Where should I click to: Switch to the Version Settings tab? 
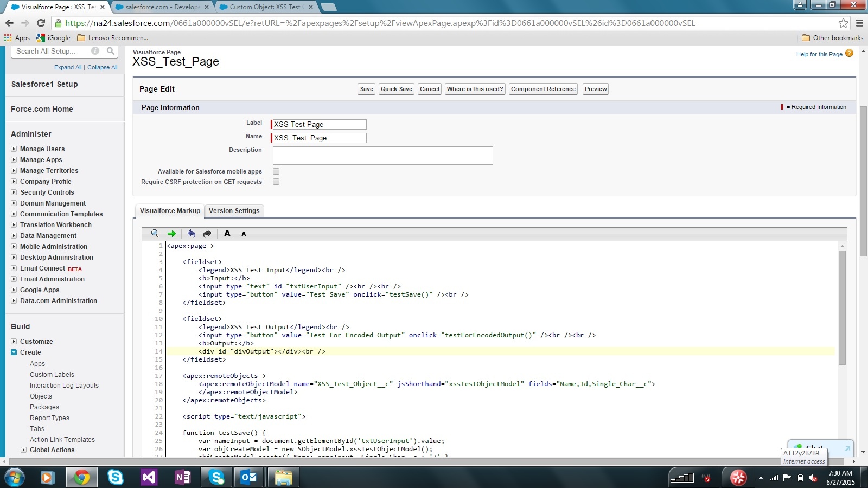(x=234, y=211)
